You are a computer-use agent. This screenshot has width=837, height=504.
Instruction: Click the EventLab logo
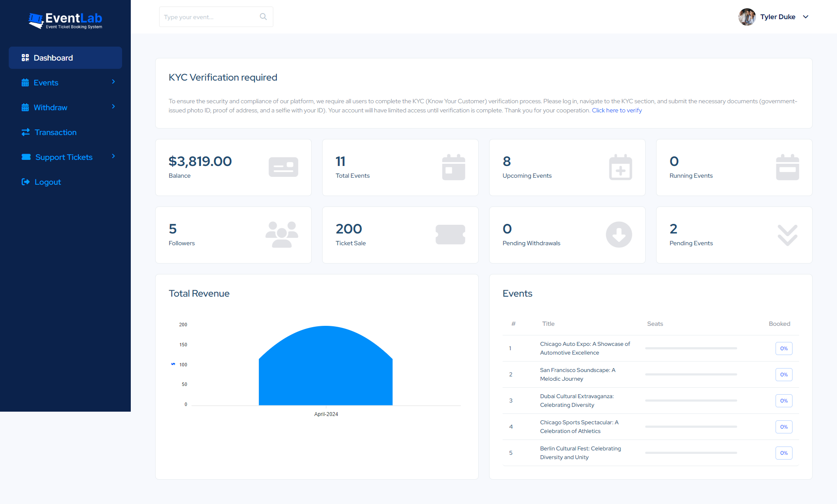click(65, 20)
